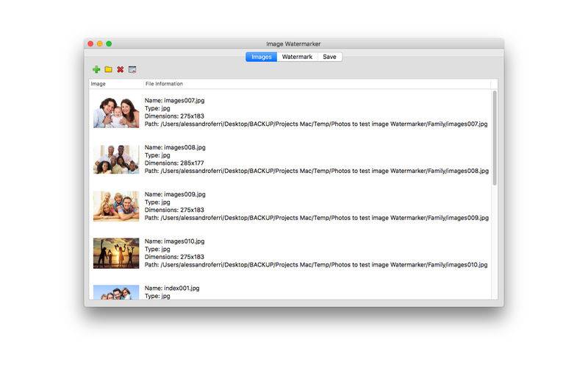
Task: Close the Image Watermarker window
Action: tap(90, 44)
